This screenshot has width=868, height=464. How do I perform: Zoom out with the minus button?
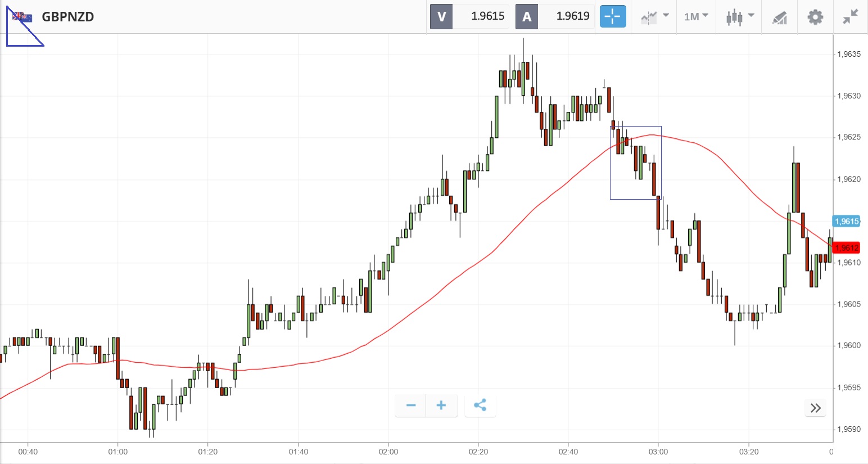tap(411, 406)
